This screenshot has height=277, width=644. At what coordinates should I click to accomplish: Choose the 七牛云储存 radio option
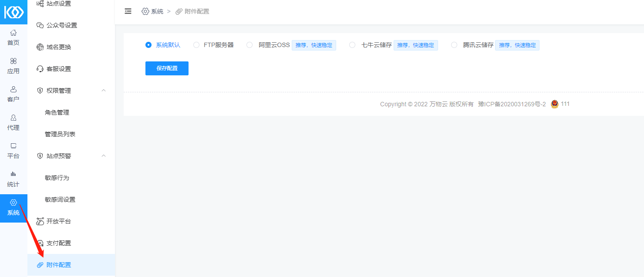352,45
